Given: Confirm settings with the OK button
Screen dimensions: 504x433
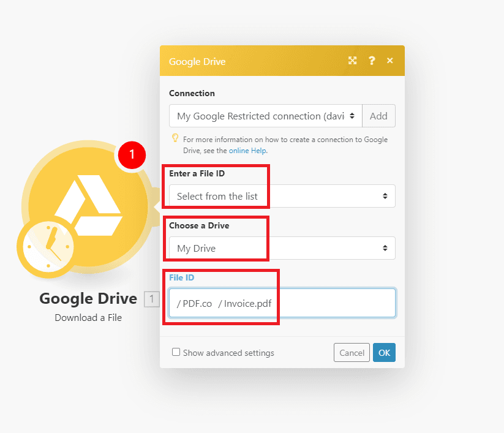Looking at the screenshot, I should (384, 352).
